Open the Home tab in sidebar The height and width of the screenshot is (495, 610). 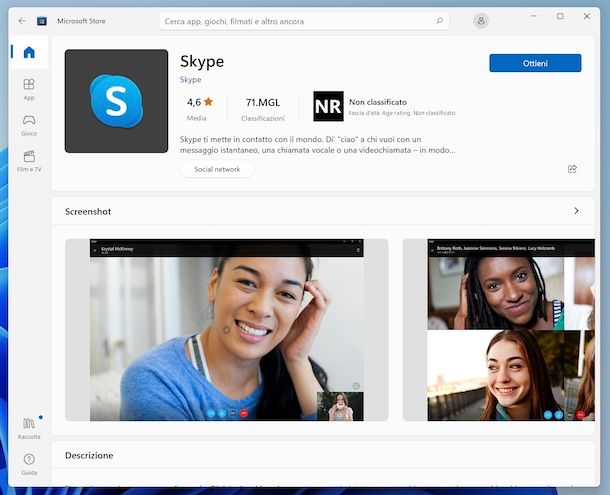click(29, 52)
